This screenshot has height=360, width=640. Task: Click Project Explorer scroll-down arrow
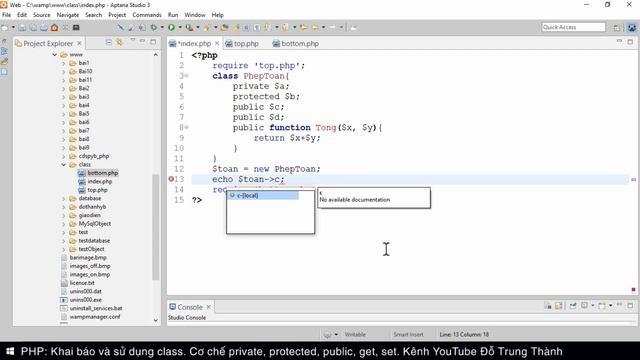pos(156,320)
